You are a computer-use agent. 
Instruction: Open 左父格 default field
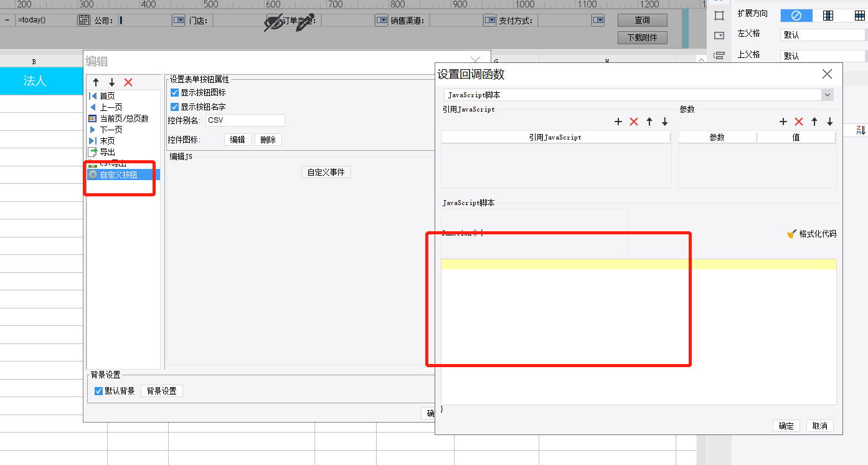(823, 35)
